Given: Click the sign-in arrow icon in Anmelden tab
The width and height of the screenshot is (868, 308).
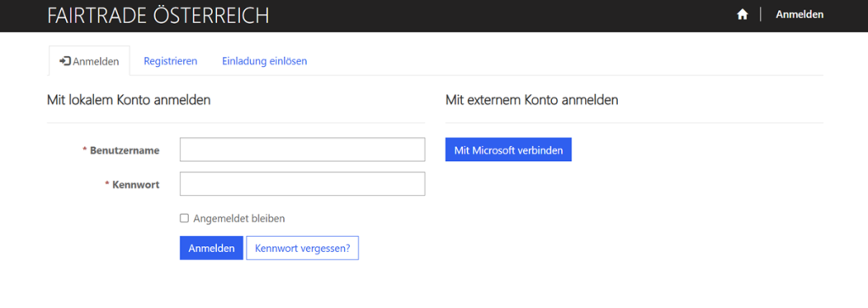Looking at the screenshot, I should 65,61.
